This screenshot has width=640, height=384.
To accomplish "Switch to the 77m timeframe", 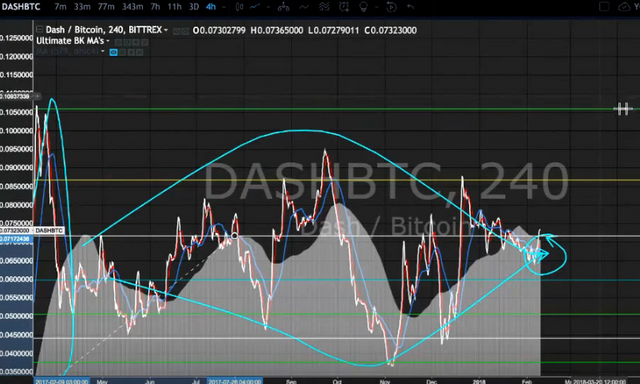I will [x=106, y=7].
